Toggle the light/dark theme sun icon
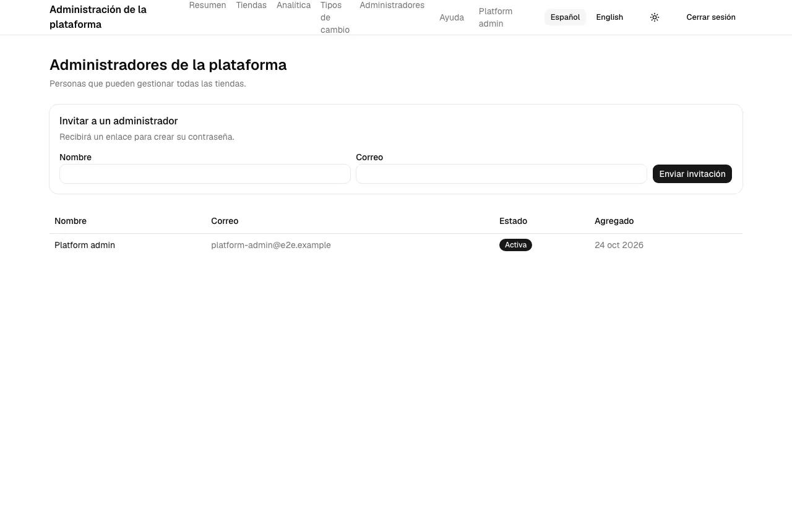Image resolution: width=792 pixels, height=532 pixels. (655, 17)
